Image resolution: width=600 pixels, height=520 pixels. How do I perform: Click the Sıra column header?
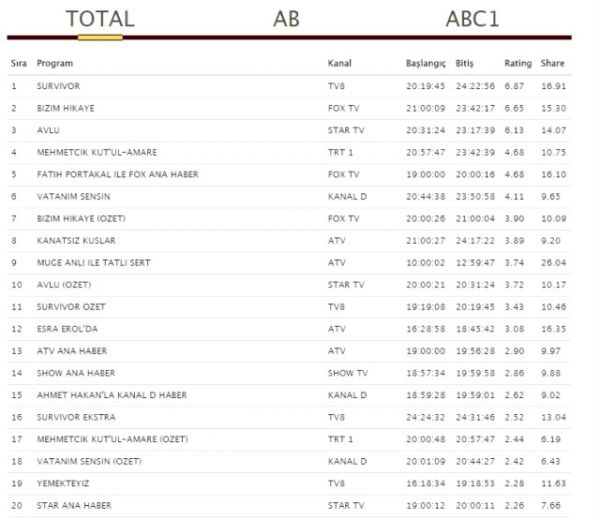point(19,63)
